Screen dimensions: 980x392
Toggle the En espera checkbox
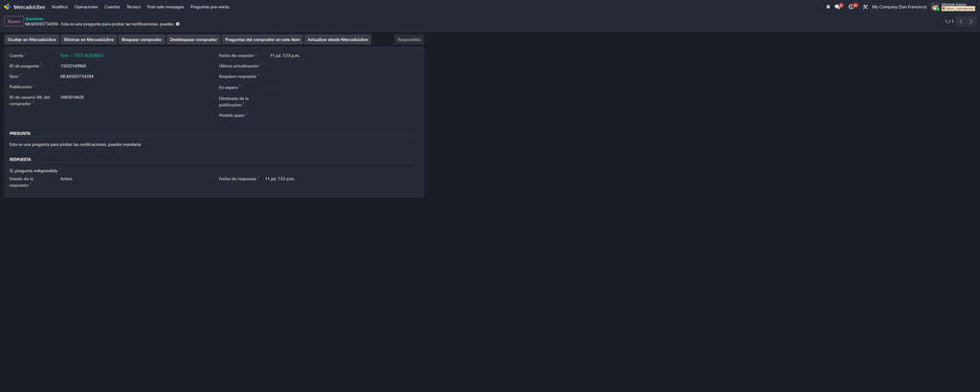click(273, 87)
